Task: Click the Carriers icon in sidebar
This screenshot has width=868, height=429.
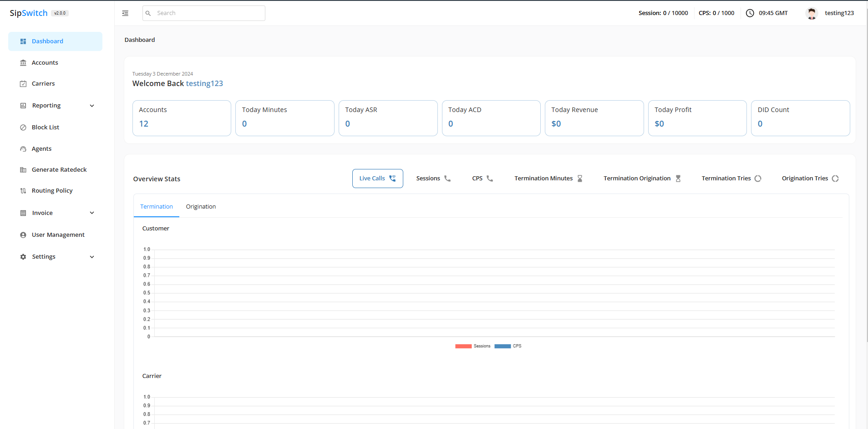Action: 23,84
